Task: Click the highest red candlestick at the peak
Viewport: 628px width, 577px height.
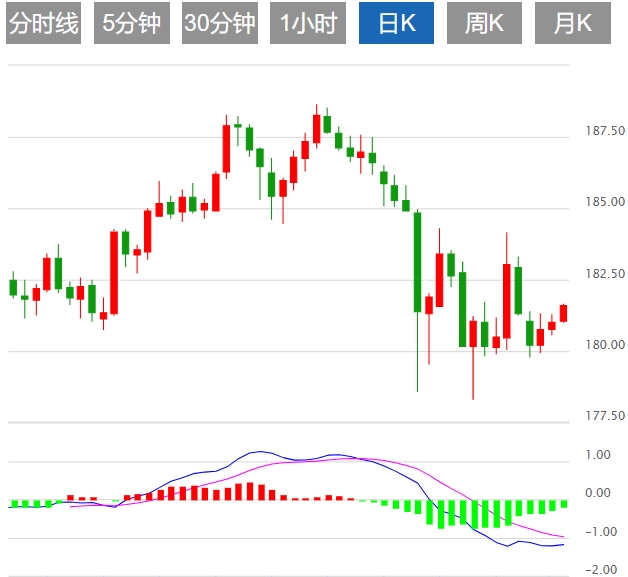Action: (x=316, y=128)
